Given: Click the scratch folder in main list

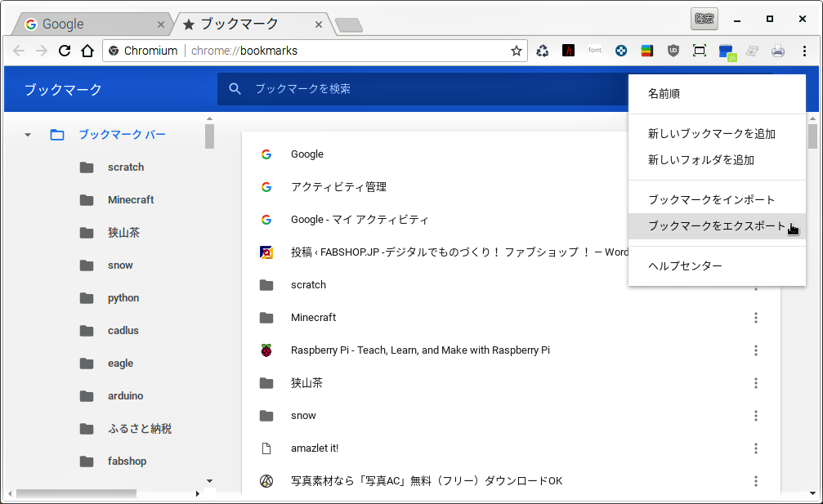Looking at the screenshot, I should click(308, 285).
